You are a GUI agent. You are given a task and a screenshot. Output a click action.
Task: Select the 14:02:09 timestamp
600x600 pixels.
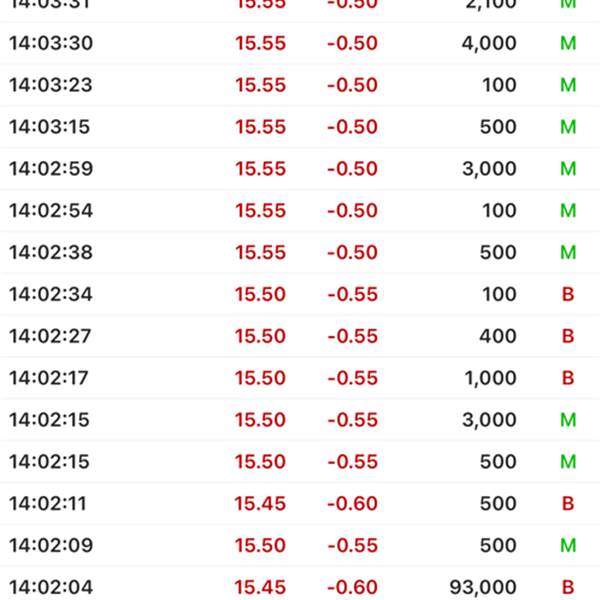(50, 546)
